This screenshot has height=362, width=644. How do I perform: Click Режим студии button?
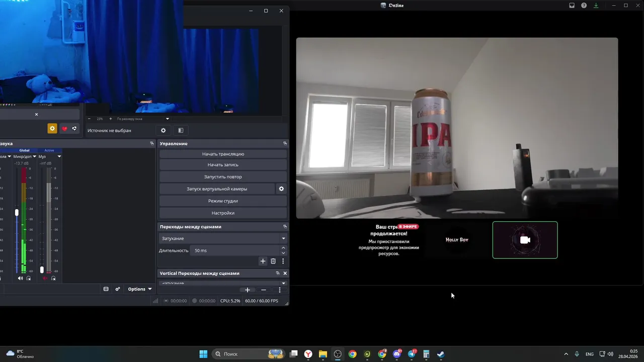point(223,201)
